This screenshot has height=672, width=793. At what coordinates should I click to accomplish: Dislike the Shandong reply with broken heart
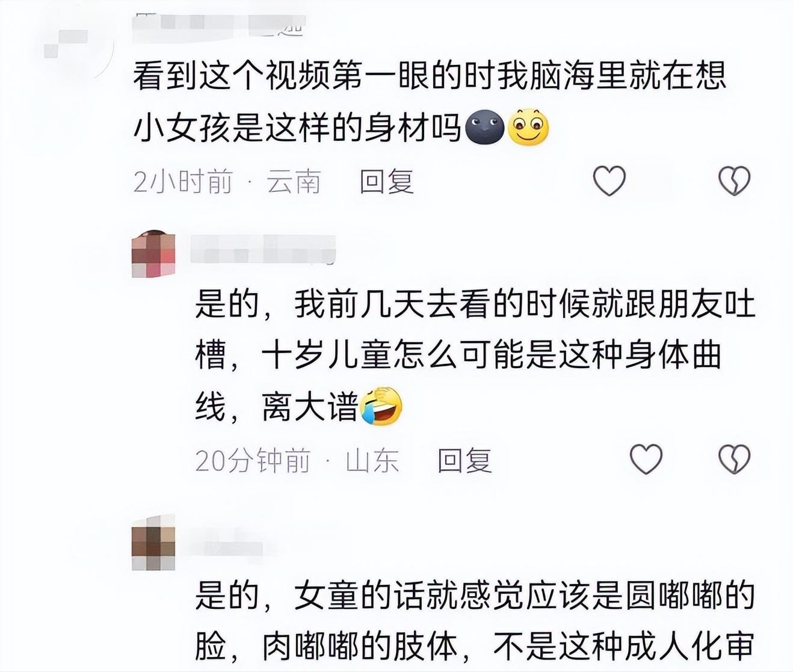click(x=735, y=460)
